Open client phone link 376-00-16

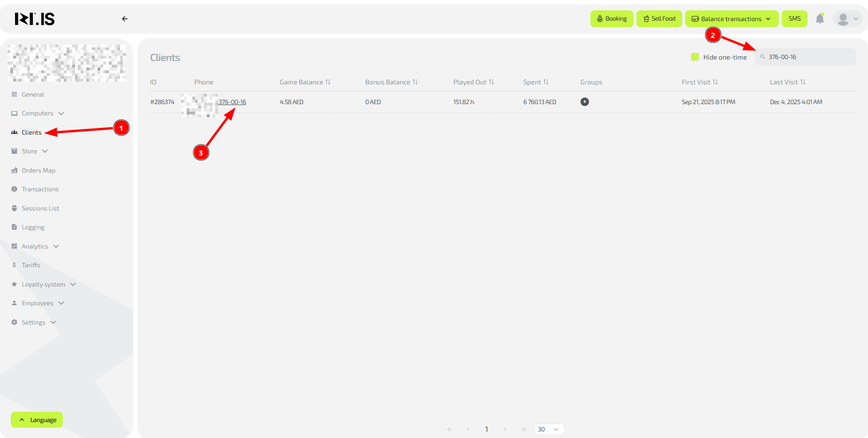[x=232, y=102]
